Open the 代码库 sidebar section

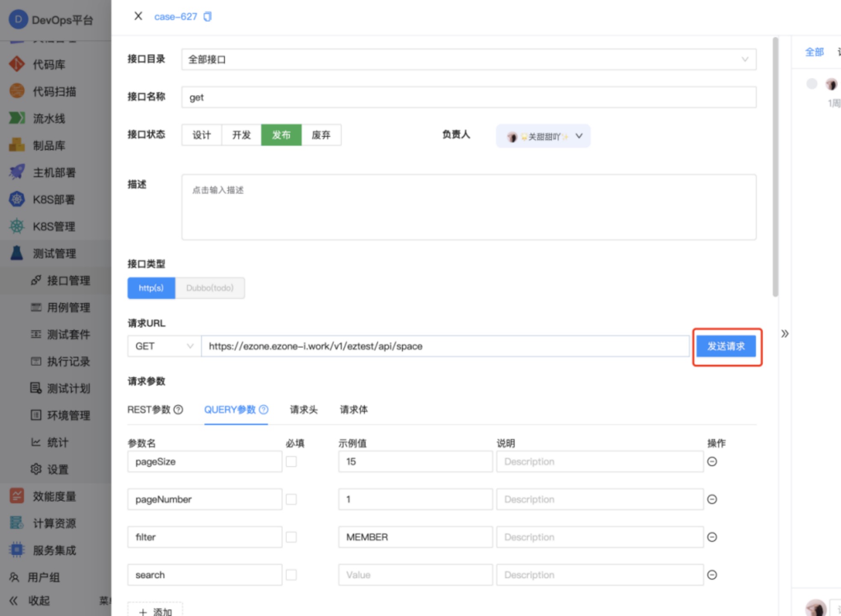click(48, 64)
